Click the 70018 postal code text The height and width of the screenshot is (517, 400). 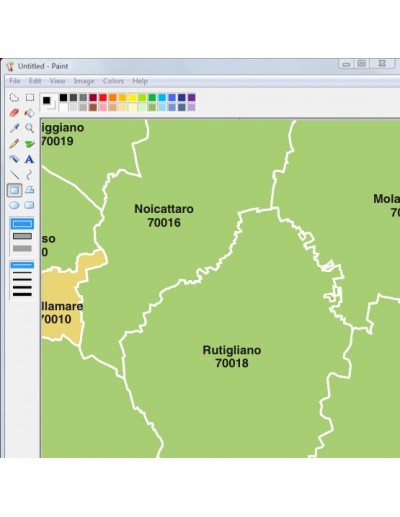(x=232, y=363)
